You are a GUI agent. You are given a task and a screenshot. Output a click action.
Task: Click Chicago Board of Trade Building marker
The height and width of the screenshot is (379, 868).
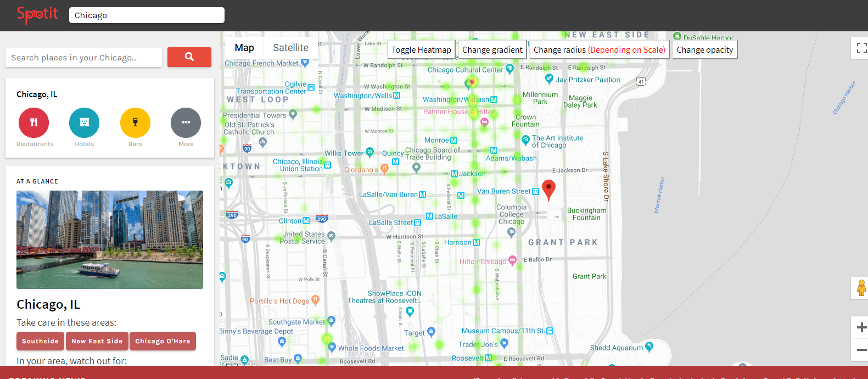coord(416,168)
